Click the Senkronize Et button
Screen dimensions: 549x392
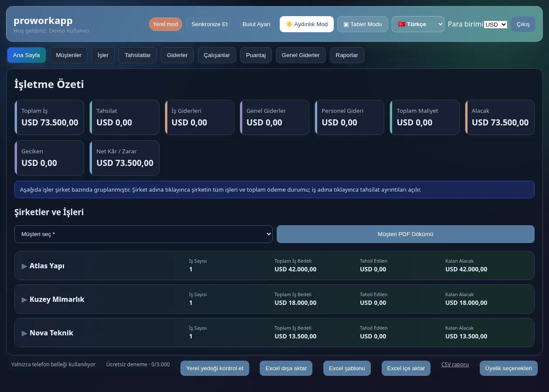pyautogui.click(x=210, y=24)
